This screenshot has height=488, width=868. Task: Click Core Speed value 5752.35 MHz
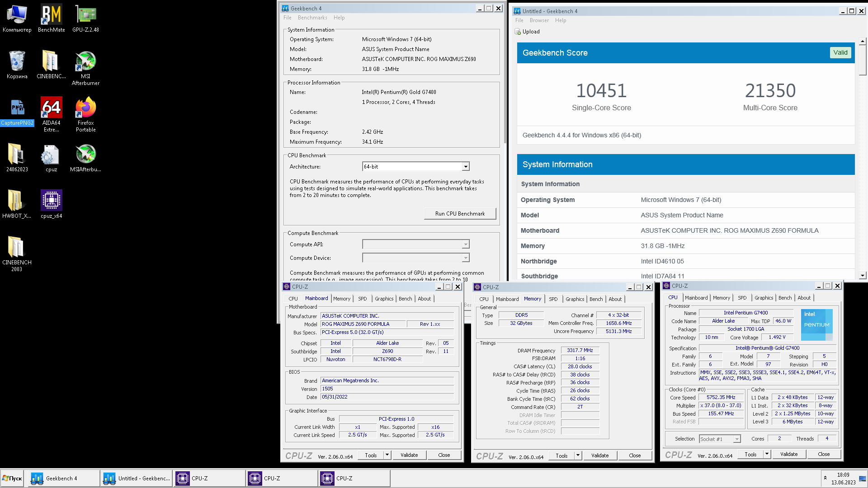(x=721, y=397)
